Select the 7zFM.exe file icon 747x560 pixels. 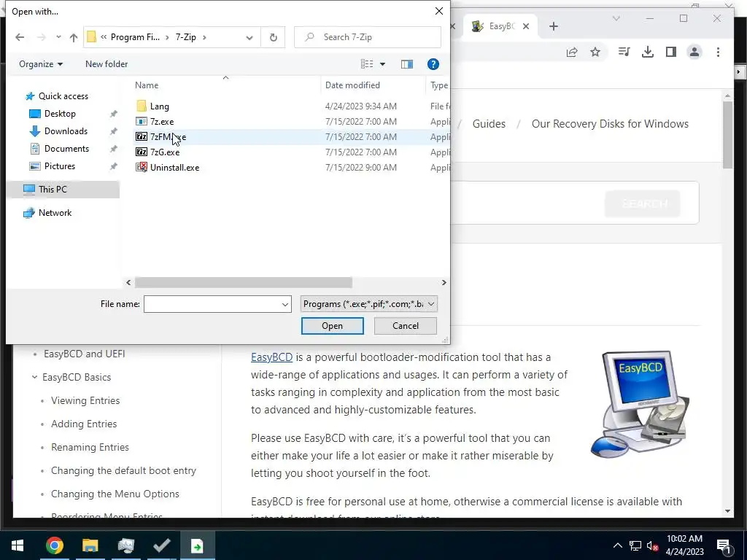(x=142, y=136)
